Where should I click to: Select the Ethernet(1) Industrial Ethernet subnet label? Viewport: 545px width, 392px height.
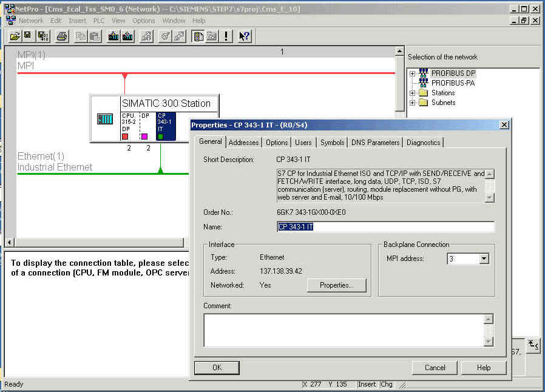(x=55, y=161)
